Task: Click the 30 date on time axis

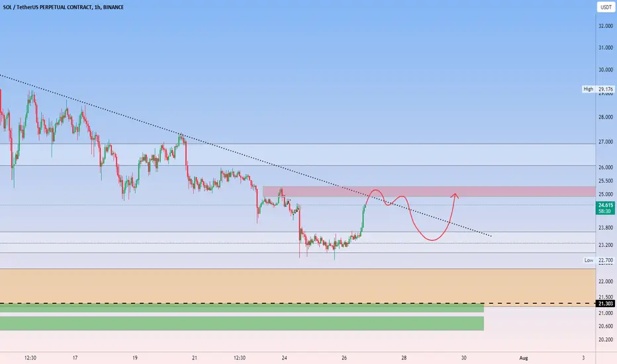Action: [464, 357]
